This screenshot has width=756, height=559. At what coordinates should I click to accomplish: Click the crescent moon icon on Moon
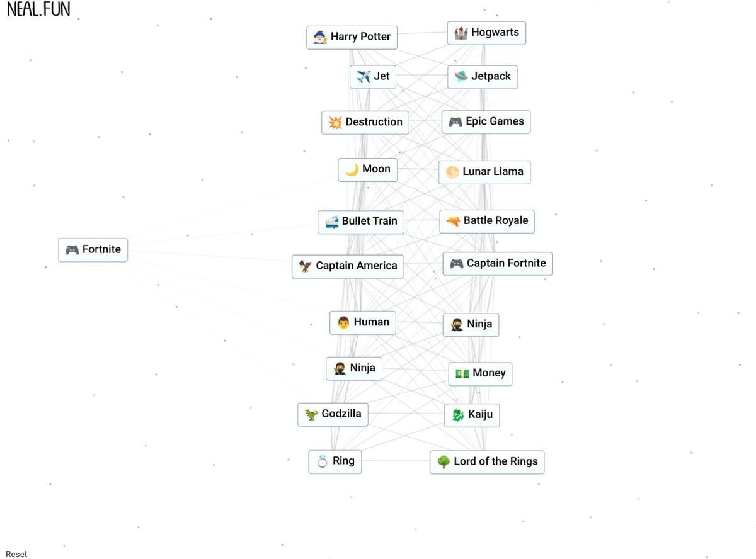click(x=352, y=169)
